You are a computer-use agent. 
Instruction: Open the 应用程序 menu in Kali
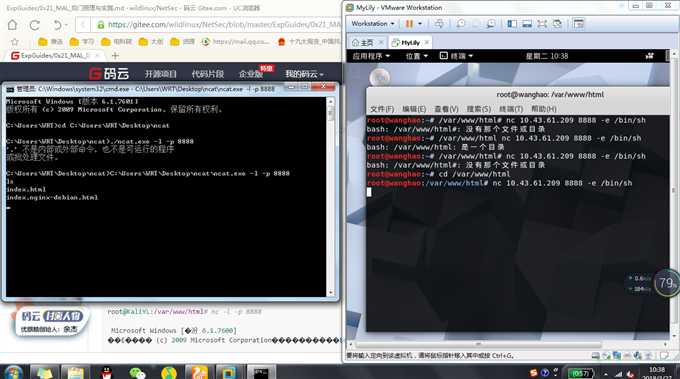[x=371, y=56]
